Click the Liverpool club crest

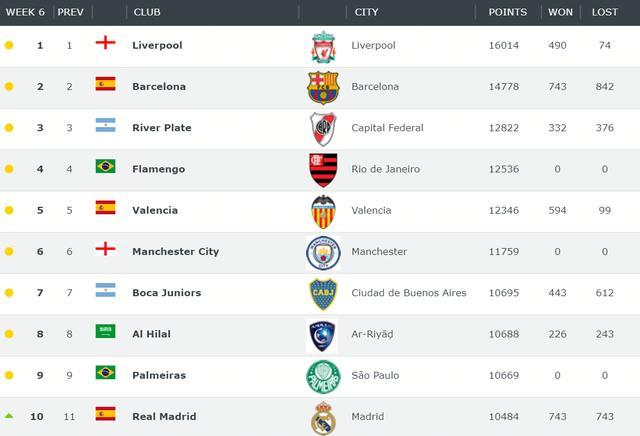[323, 47]
